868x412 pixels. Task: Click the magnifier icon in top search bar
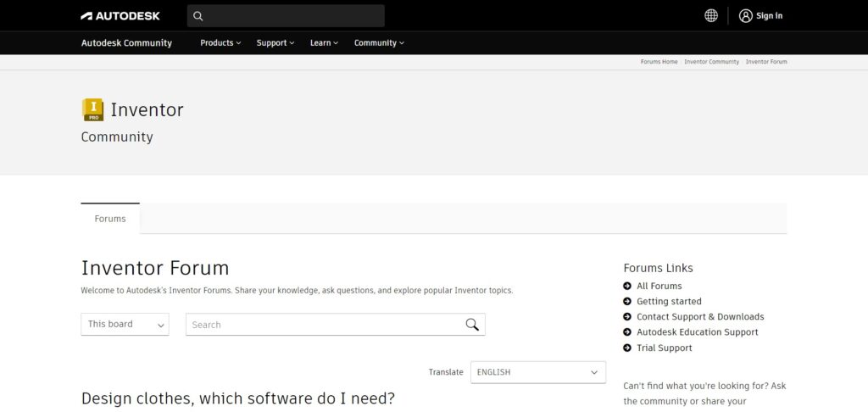point(198,16)
